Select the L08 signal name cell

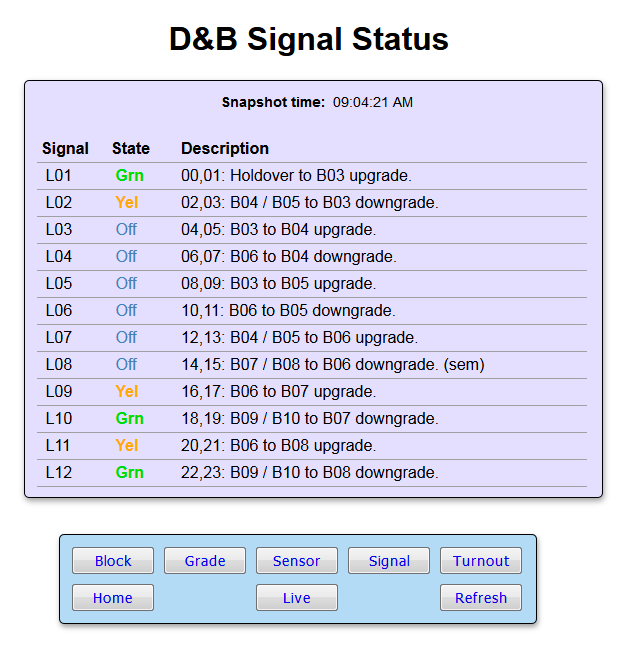point(59,365)
